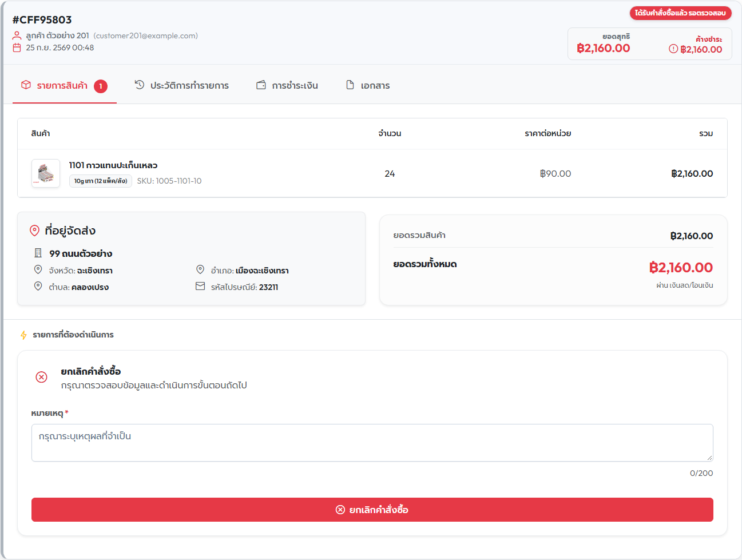Click the warning icon beside ค้างชำระ amount
The height and width of the screenshot is (560, 742).
point(673,49)
